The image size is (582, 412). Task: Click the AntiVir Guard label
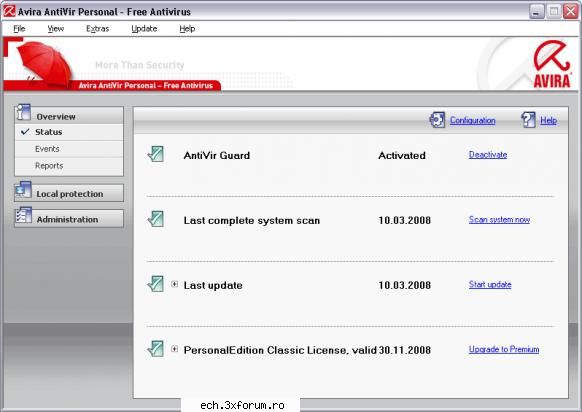217,156
